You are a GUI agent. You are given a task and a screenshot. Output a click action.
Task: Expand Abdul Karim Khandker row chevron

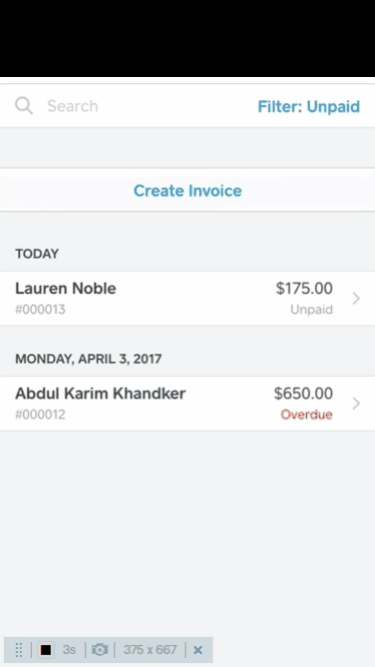tap(357, 404)
